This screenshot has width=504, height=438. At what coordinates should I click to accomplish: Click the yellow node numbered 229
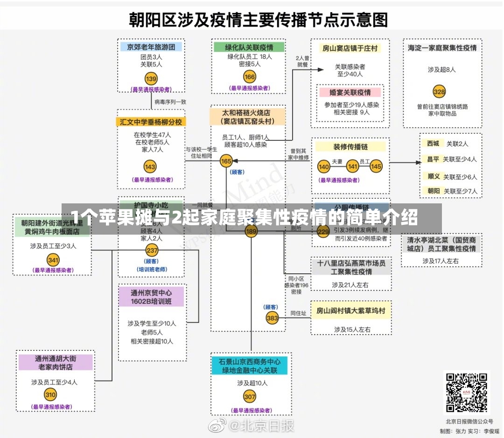point(323,231)
